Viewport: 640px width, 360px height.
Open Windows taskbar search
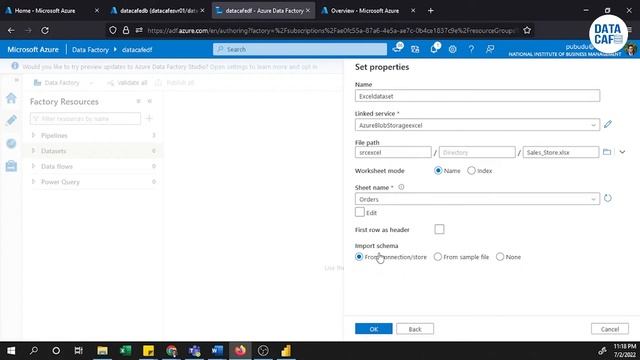34,351
